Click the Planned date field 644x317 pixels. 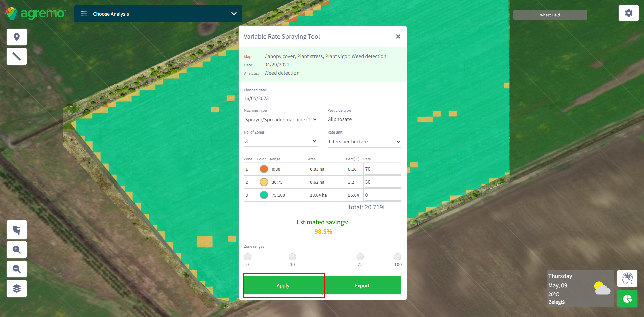(280, 98)
